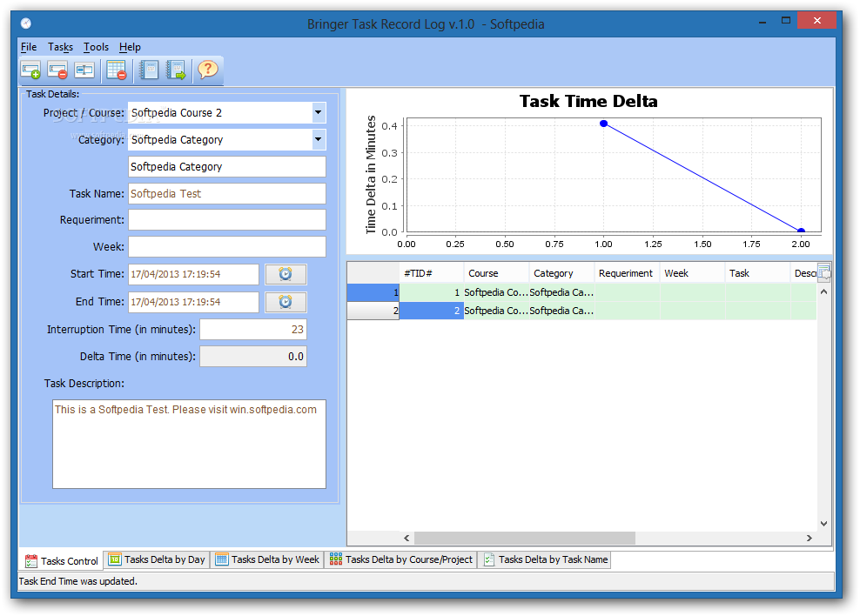860x616 pixels.
Task: Click the Course column header
Action: click(496, 273)
